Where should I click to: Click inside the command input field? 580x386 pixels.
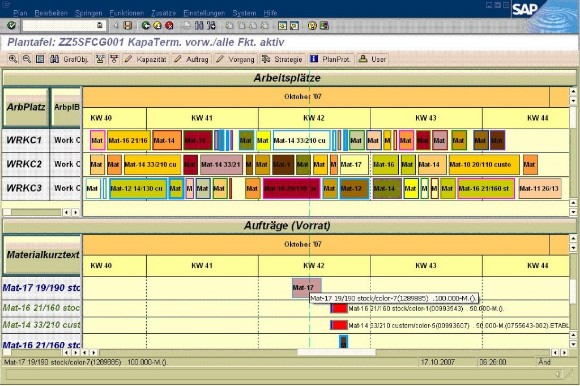(59, 26)
